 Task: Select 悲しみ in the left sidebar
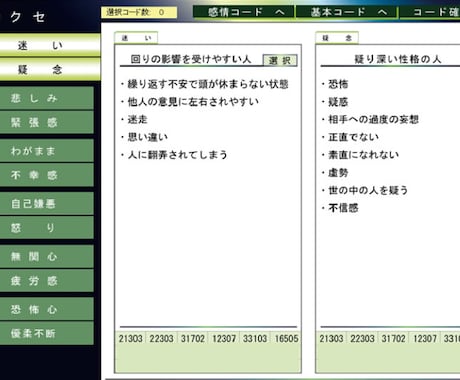pyautogui.click(x=46, y=98)
